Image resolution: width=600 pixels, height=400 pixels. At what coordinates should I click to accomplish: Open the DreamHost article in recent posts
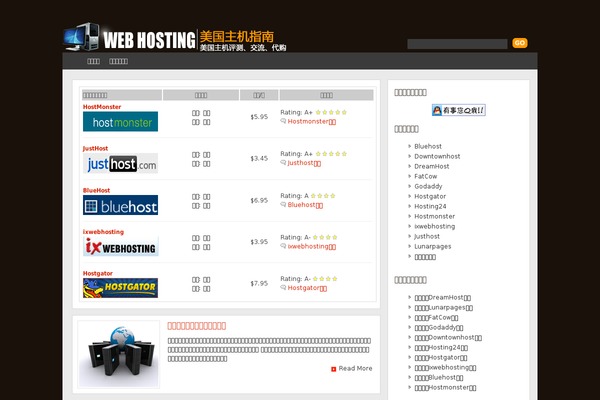(x=443, y=297)
